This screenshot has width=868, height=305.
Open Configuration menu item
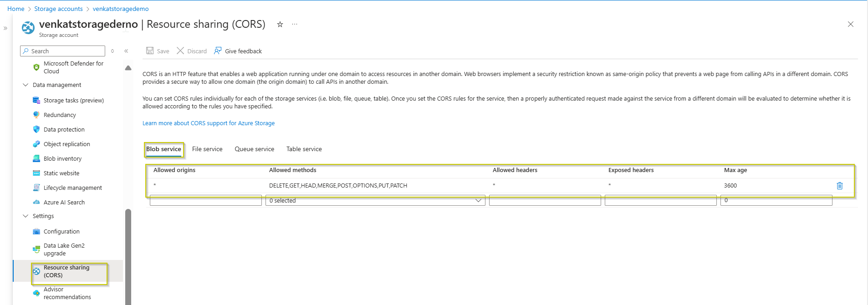(61, 231)
